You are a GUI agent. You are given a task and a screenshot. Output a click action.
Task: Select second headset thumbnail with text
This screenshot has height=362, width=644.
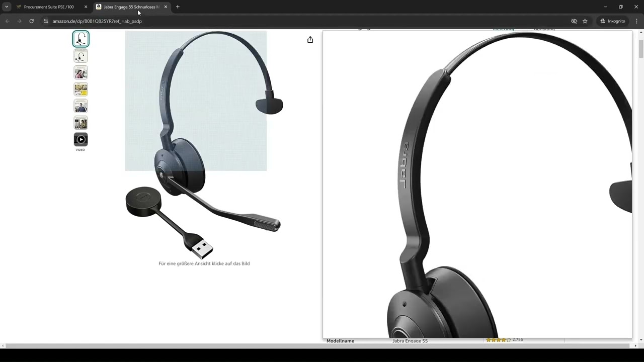click(x=80, y=56)
